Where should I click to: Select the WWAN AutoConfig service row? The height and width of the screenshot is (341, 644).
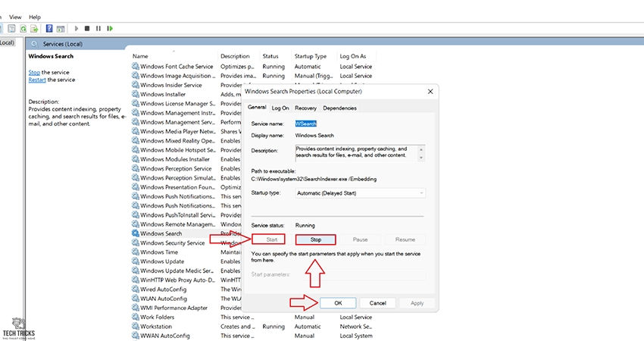pyautogui.click(x=164, y=336)
